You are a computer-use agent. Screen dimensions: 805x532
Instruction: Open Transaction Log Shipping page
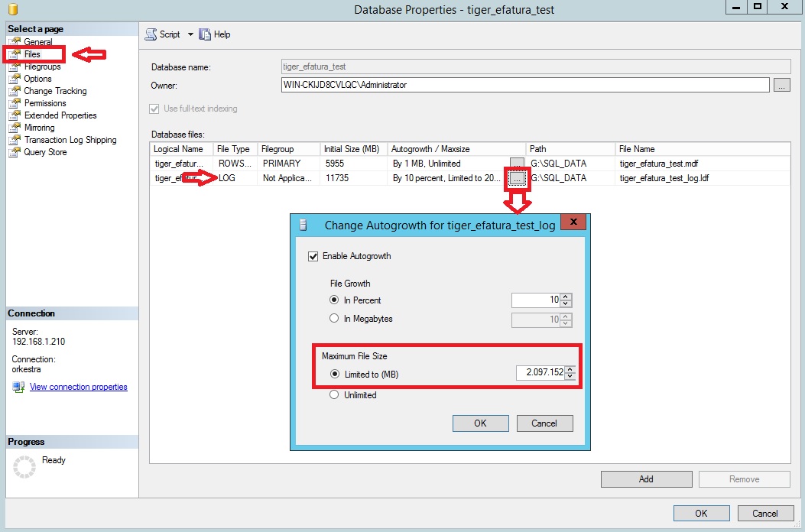click(70, 140)
